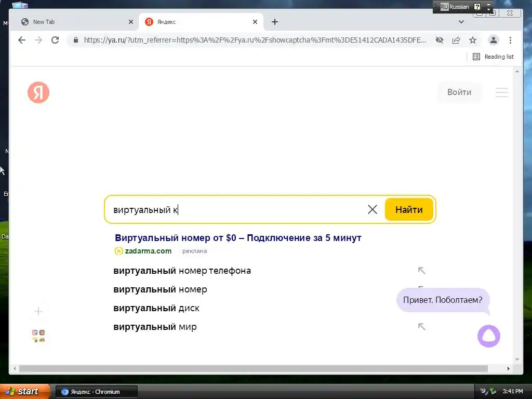This screenshot has height=399, width=532.
Task: Click the share page icon
Action: [x=456, y=40]
